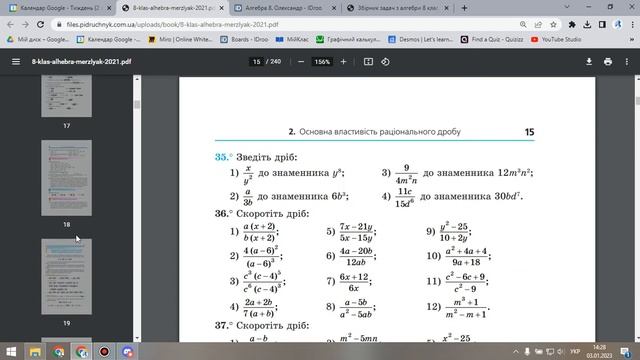
Task: Open the PDF viewer more actions menu
Action: pos(627,62)
